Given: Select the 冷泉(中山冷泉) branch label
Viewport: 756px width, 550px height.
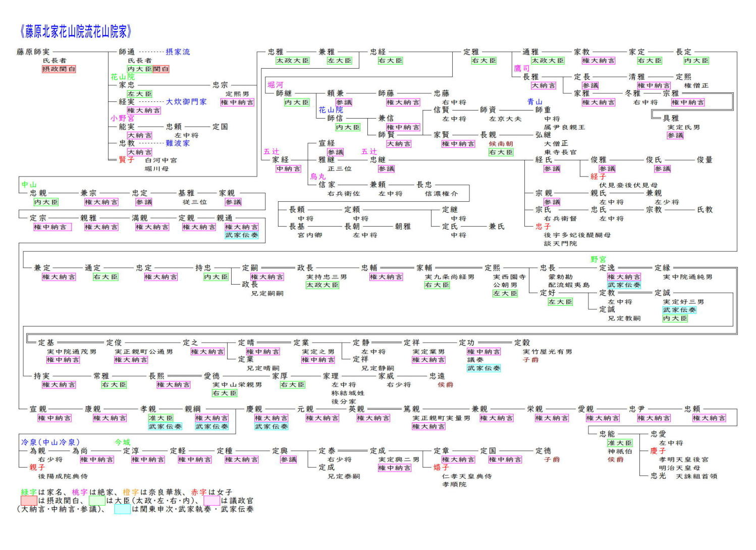Looking at the screenshot, I should [x=50, y=443].
